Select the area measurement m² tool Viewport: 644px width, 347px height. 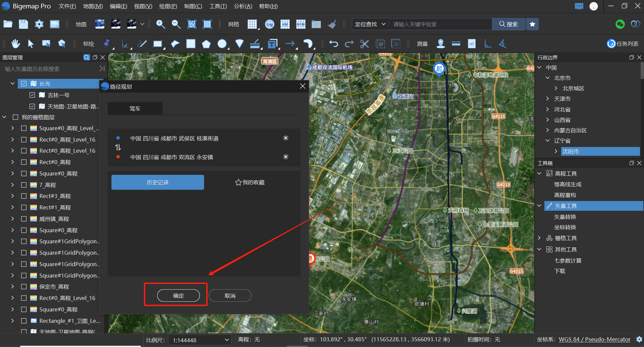pos(472,44)
